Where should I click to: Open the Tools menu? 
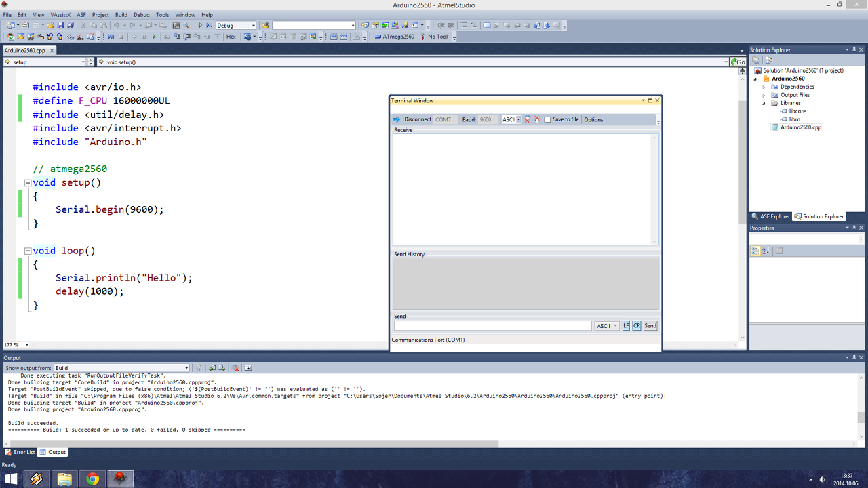pos(163,15)
